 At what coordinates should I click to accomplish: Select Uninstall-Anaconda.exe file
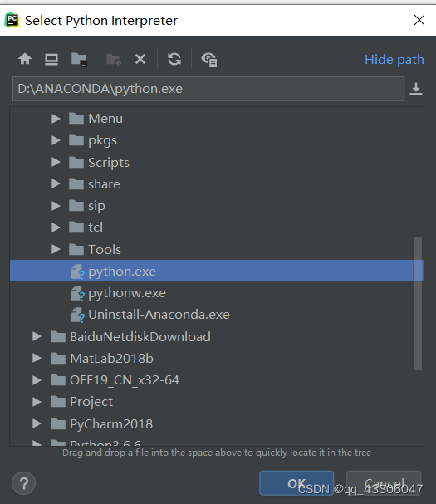point(217,315)
